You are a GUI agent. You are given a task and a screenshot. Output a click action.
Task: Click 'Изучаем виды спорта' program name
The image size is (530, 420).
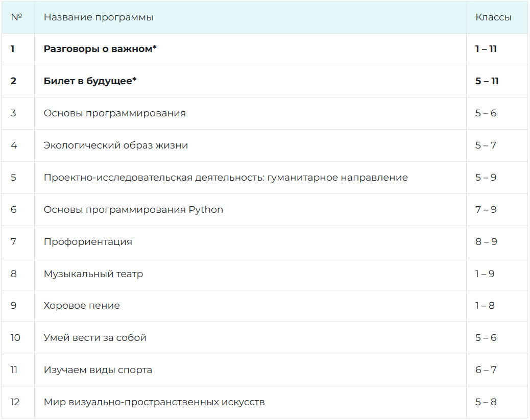(x=98, y=369)
